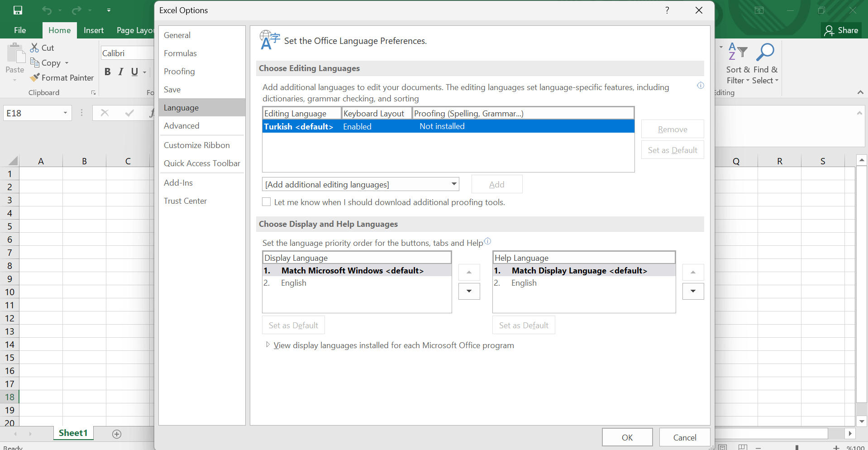Click the Format Painter brush icon

point(34,78)
